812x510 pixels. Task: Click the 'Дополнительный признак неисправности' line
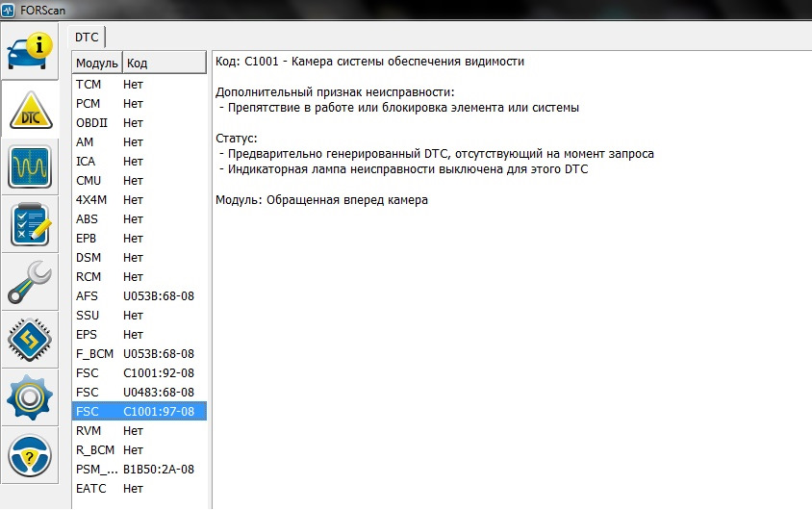(335, 92)
